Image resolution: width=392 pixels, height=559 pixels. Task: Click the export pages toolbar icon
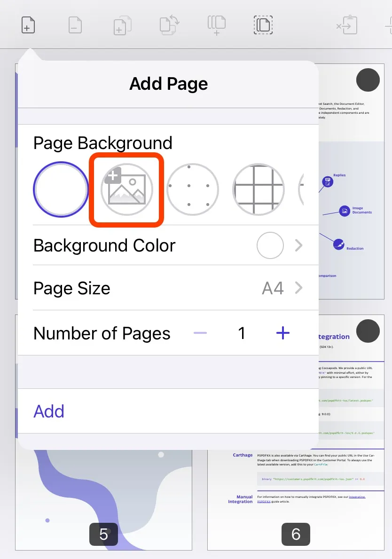click(216, 25)
